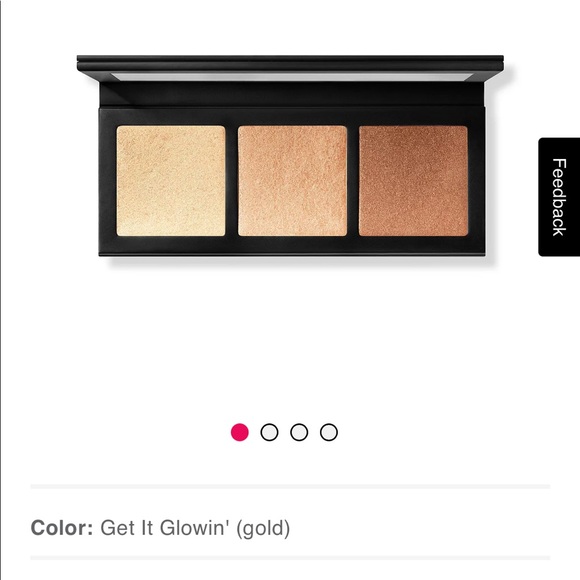
Task: Go to the second image dot
Action: pyautogui.click(x=269, y=432)
